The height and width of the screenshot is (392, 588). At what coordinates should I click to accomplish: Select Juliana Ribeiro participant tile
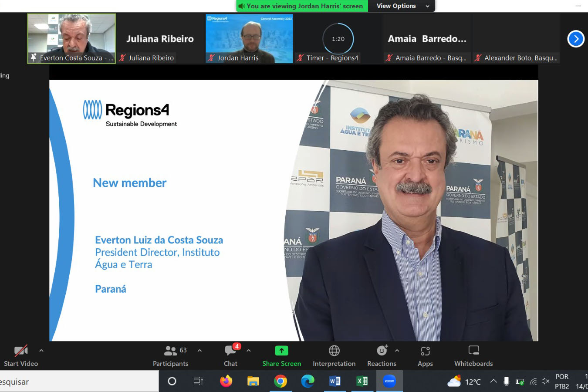pyautogui.click(x=160, y=38)
